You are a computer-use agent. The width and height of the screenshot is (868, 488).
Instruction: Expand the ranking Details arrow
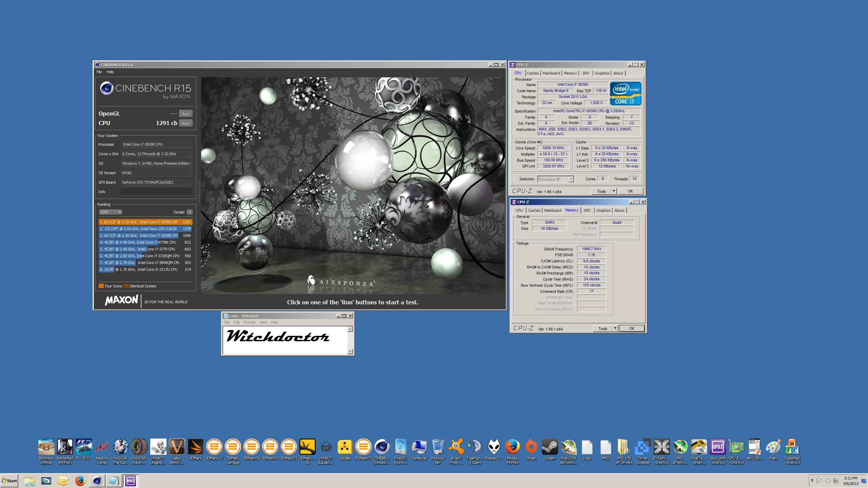click(190, 212)
